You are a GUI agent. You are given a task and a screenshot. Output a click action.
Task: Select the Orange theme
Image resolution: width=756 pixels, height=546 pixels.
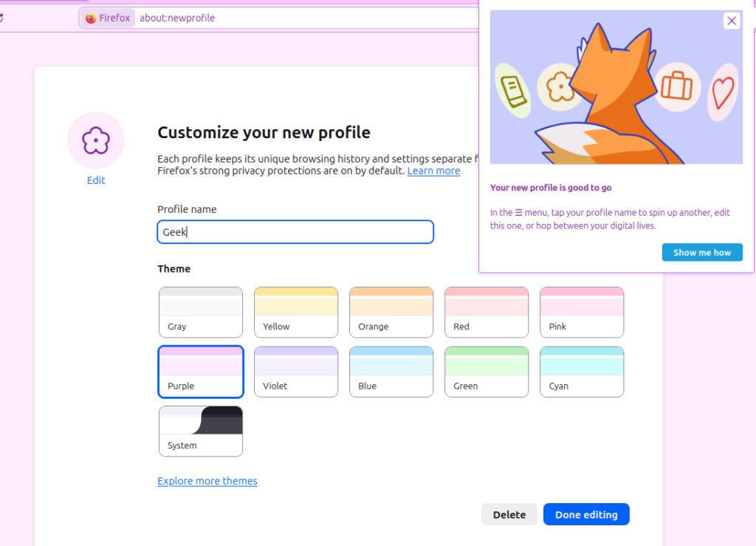tap(391, 312)
